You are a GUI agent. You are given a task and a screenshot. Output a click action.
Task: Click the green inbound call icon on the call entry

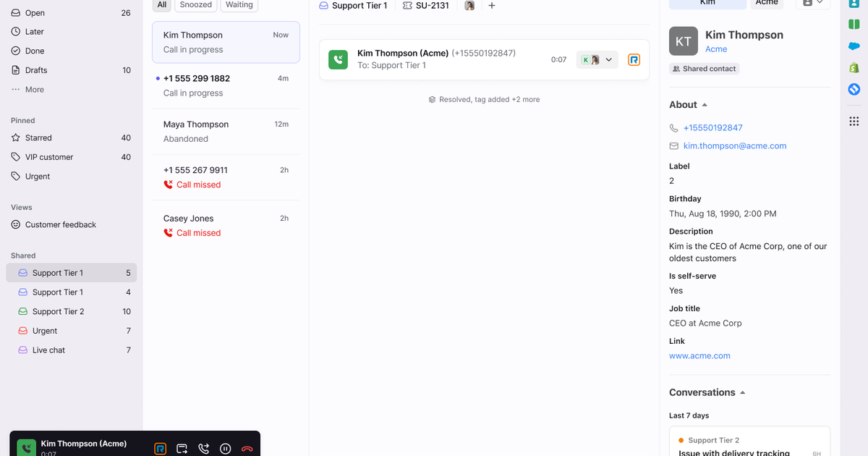pyautogui.click(x=338, y=59)
